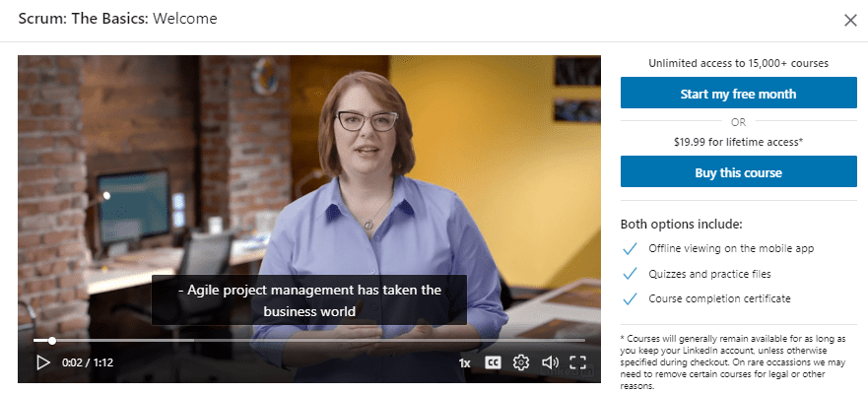
Task: Change the 1x playback speed
Action: [x=464, y=363]
